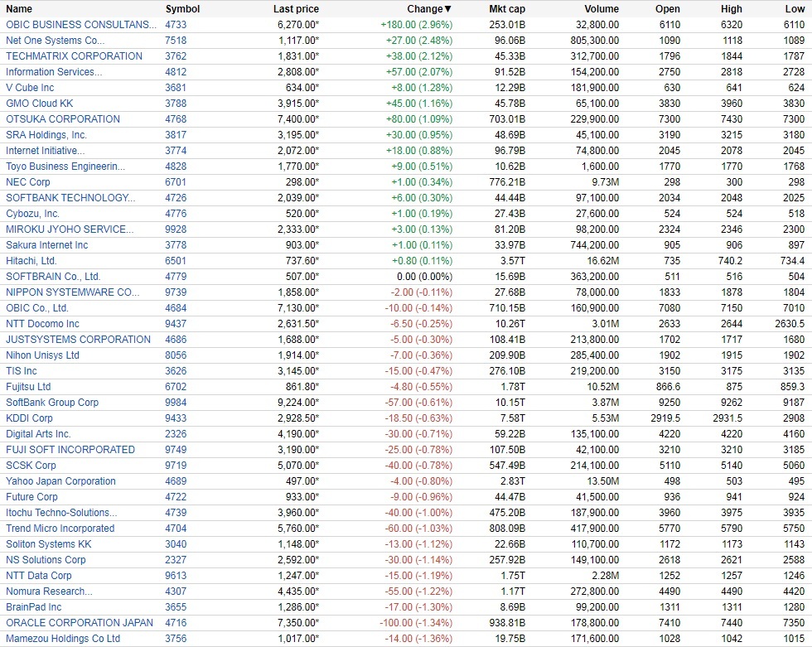The height and width of the screenshot is (647, 812).
Task: Open MIROKU JYOHO SERVICE link
Action: [70, 229]
